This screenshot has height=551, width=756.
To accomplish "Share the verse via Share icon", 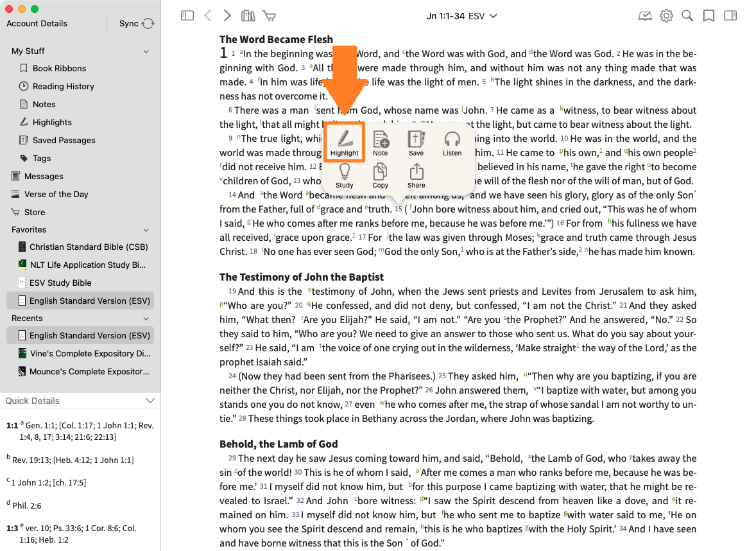I will (416, 175).
